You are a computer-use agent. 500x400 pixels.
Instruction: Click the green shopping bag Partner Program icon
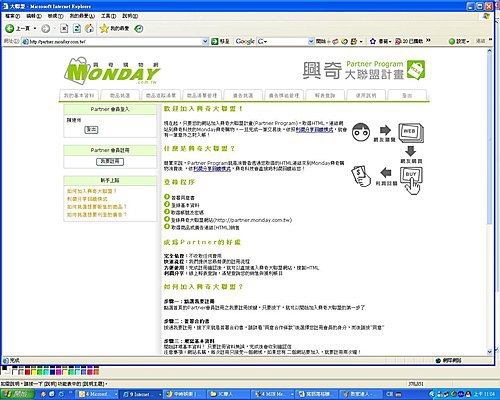click(x=416, y=70)
